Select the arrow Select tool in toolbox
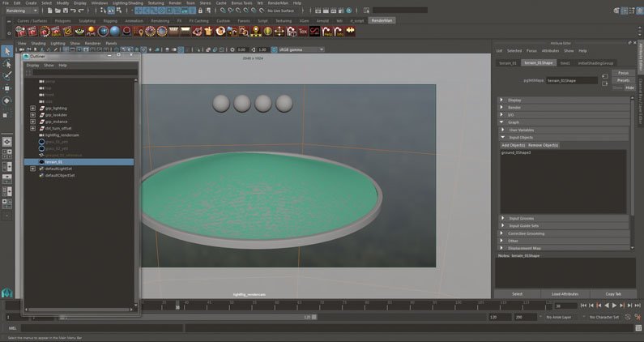 [7, 51]
